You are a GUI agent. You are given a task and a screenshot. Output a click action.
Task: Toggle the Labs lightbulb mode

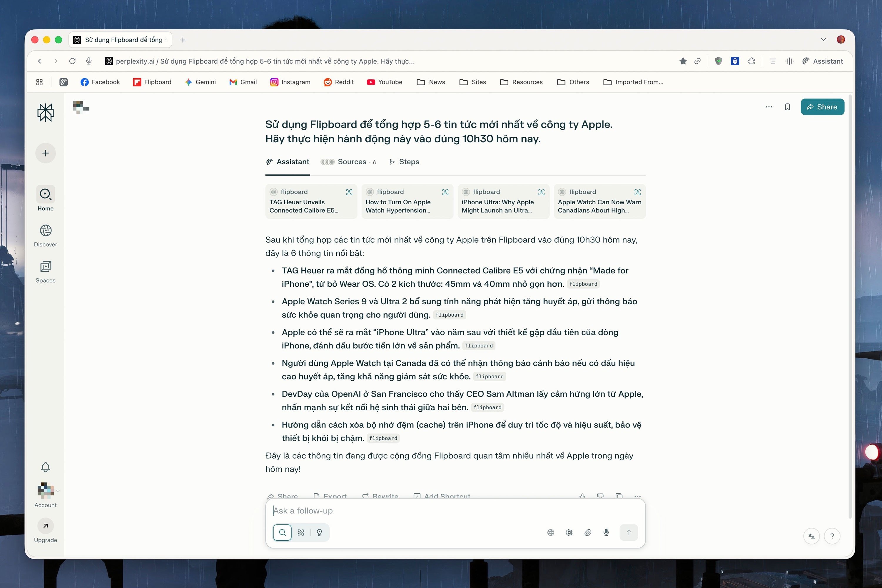point(319,532)
